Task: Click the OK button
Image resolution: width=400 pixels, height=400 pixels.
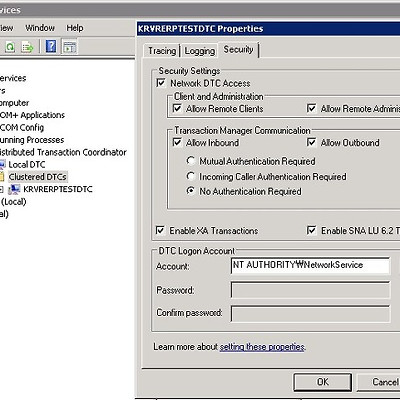Action: tap(322, 382)
